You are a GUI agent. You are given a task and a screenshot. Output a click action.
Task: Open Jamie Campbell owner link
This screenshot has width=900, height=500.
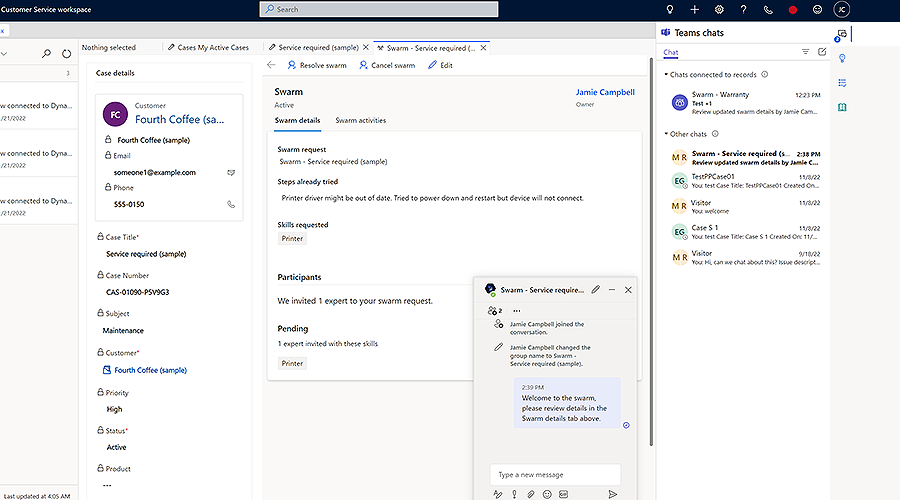(605, 92)
